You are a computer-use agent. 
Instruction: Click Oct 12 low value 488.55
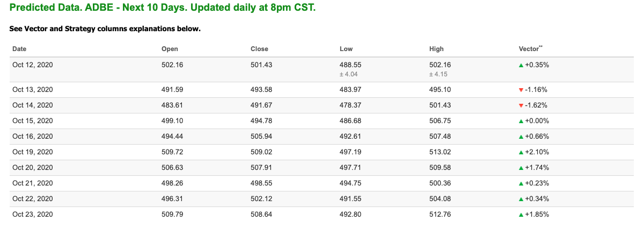pos(350,65)
